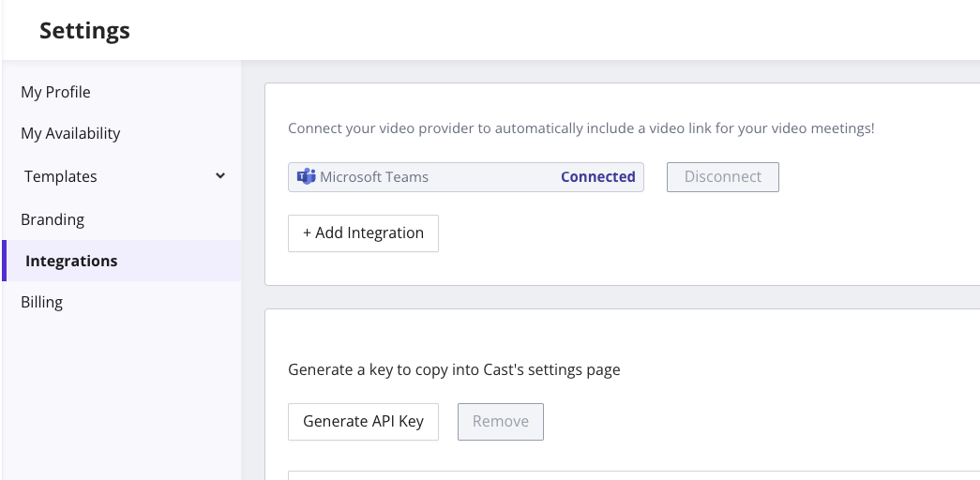Click the plus symbol in Add Integration
The width and height of the screenshot is (980, 480).
pyautogui.click(x=308, y=233)
